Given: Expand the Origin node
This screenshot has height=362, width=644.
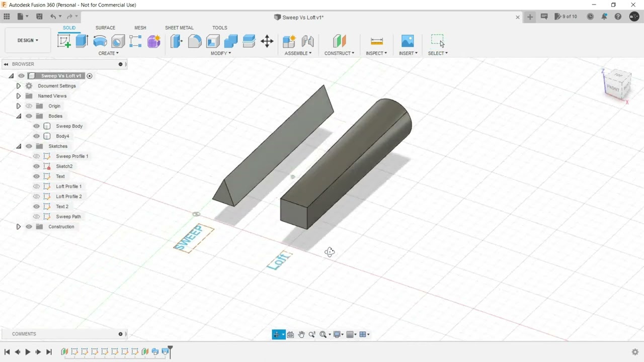Looking at the screenshot, I should coord(19,106).
